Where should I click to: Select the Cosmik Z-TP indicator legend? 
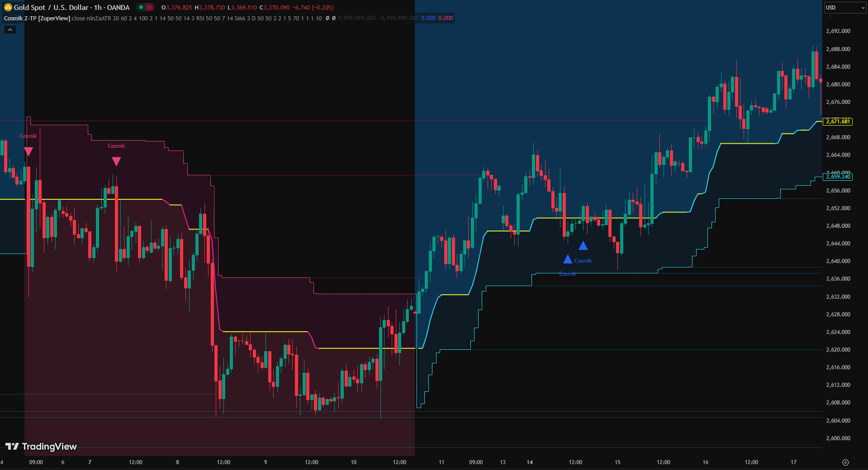click(x=37, y=18)
